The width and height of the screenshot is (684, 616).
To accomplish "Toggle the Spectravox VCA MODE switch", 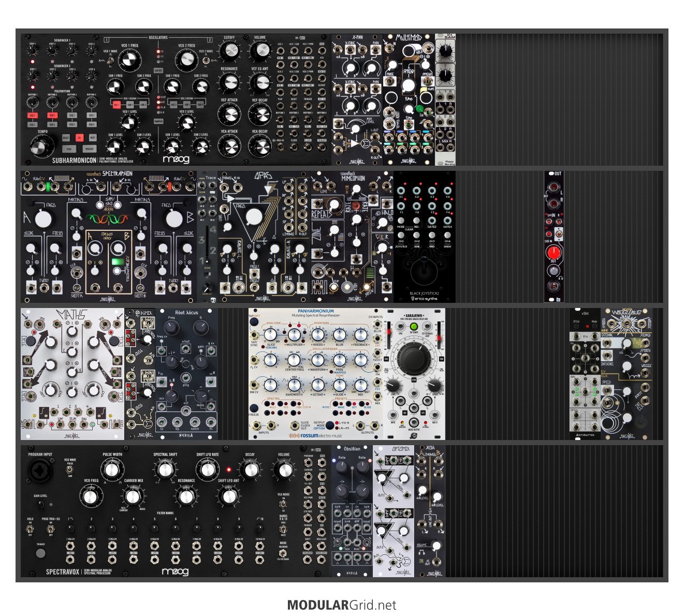I will tap(283, 504).
